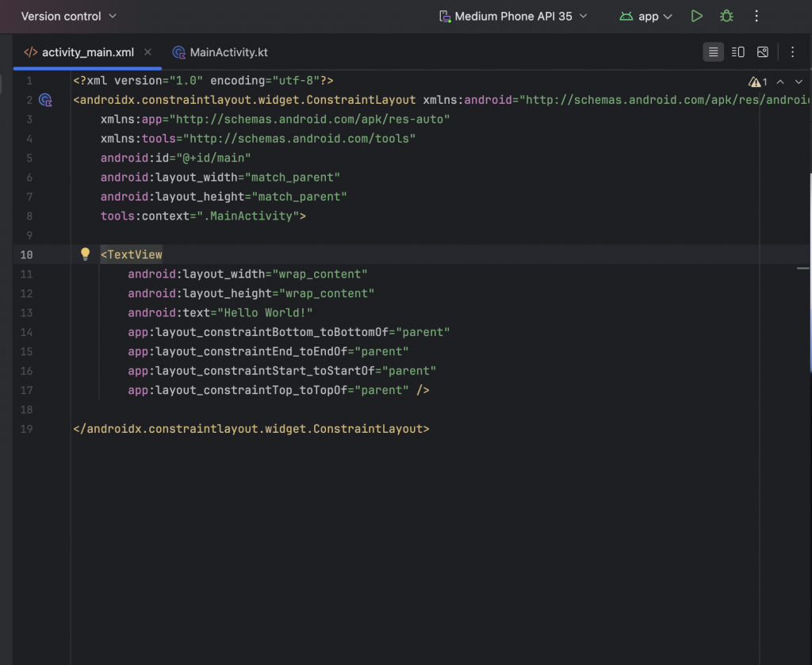Click the related Kotlin file gutter icon
Screen dimensions: 812x665
[46, 101]
